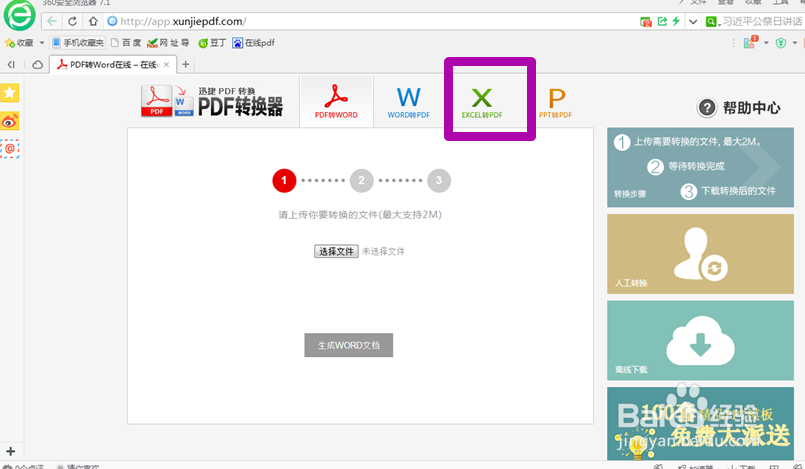Open the 人工转换 manual conversion tile
This screenshot has height=469, width=805.
700,254
